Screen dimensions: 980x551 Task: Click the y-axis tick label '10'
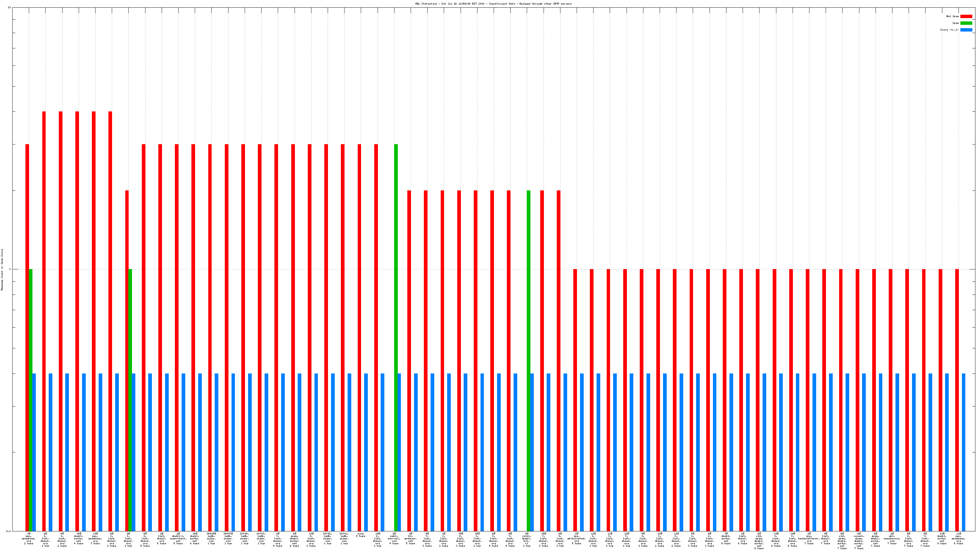9,8
